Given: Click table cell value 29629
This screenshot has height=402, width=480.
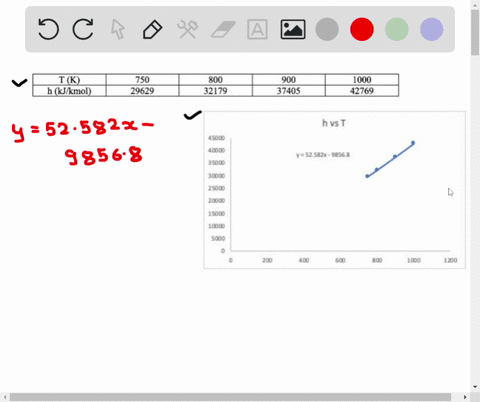Looking at the screenshot, I should [x=142, y=91].
